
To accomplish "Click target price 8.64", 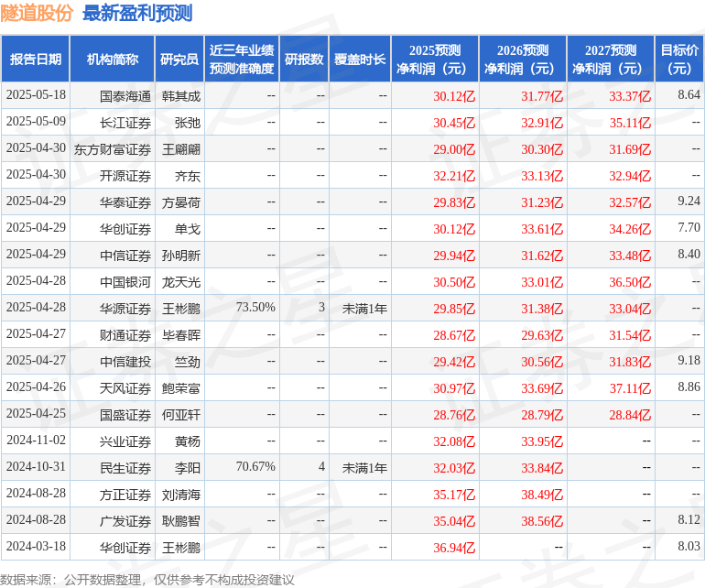I will [689, 95].
